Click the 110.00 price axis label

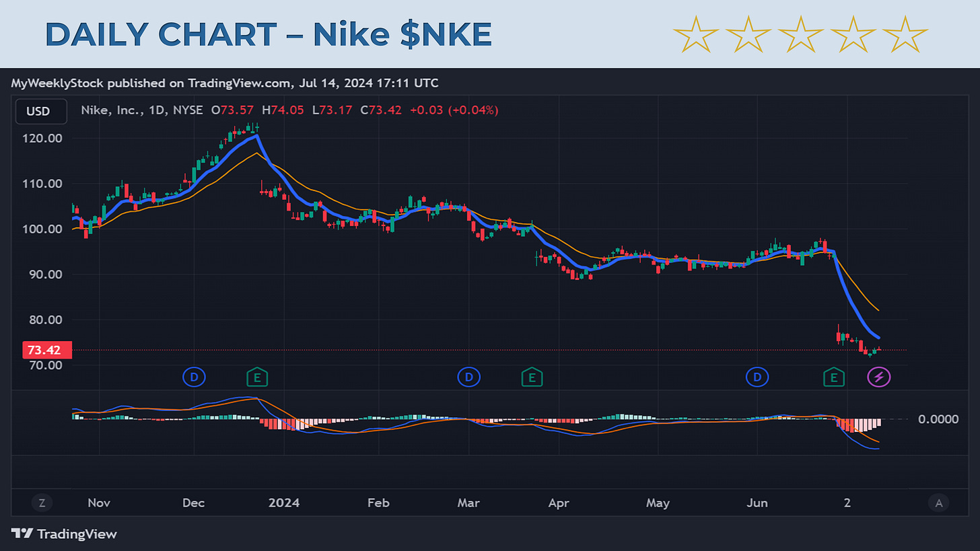(x=43, y=184)
